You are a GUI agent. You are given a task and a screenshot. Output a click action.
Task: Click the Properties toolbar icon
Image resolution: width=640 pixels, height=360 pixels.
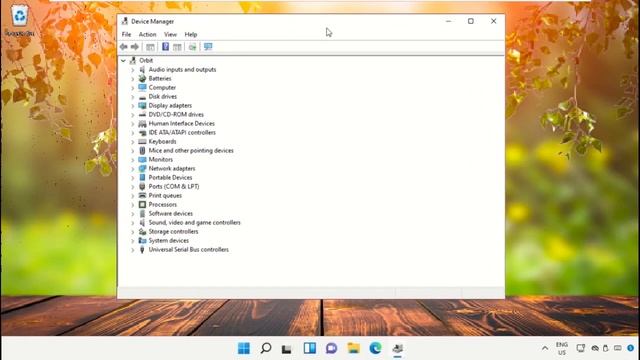click(x=177, y=47)
